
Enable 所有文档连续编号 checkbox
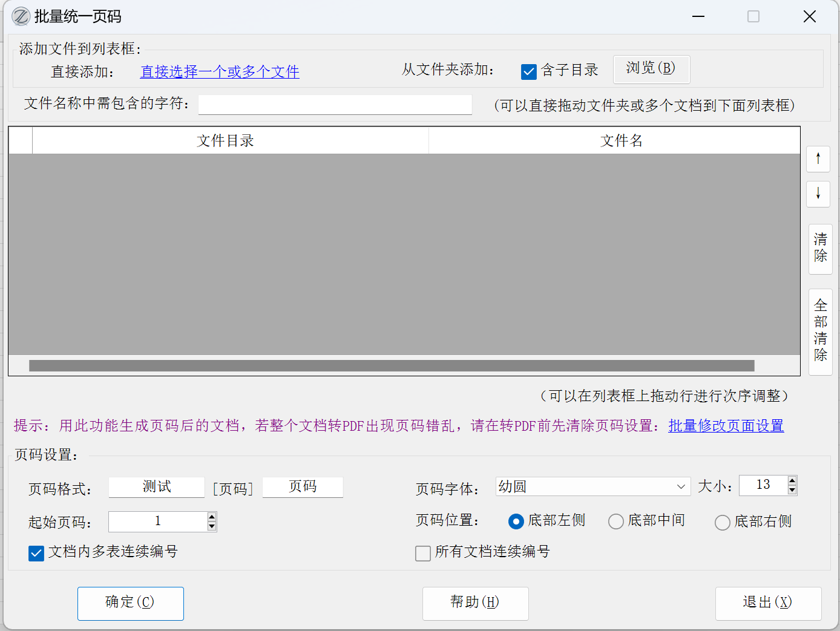tap(423, 553)
